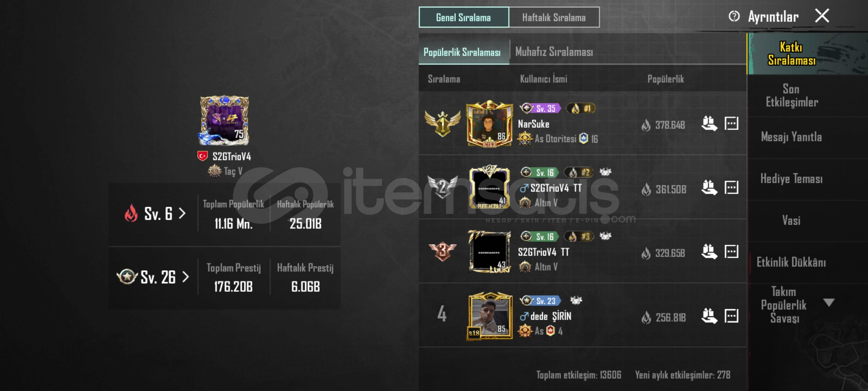Open Son Etkileşimler in sidebar

[792, 96]
